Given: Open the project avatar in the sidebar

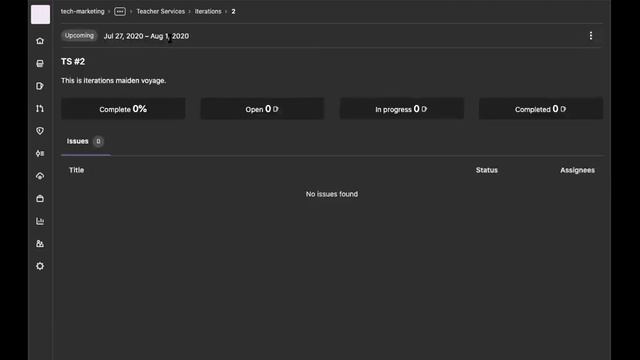Looking at the screenshot, I should click(40, 14).
